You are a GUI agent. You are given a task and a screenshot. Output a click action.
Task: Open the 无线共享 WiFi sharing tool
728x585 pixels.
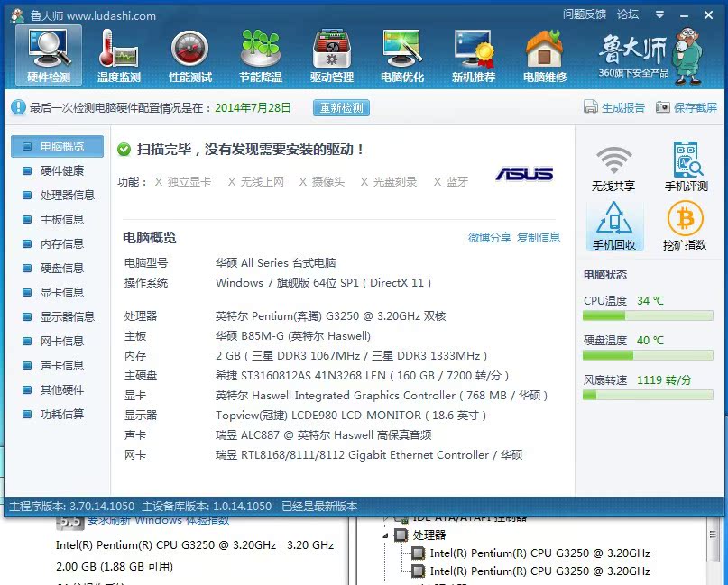[x=613, y=169]
